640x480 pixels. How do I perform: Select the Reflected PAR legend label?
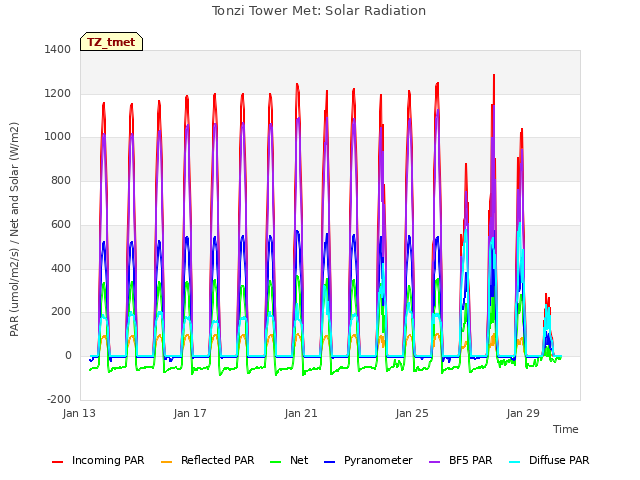tap(218, 460)
